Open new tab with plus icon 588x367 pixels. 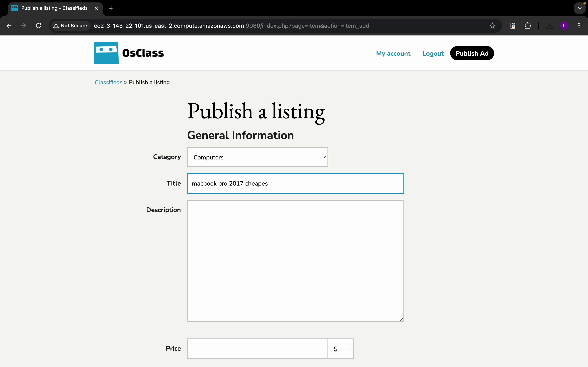click(x=111, y=8)
